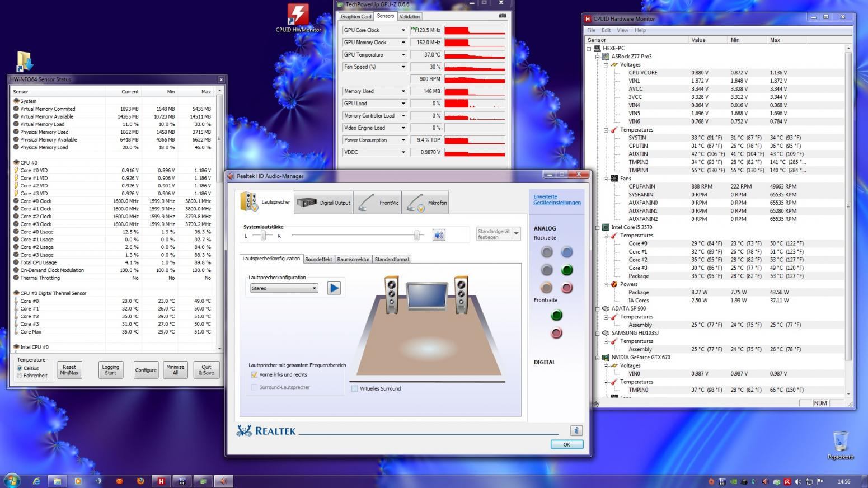Screen dimensions: 868x488
Task: Click the Realtek info button icon
Action: (x=576, y=430)
